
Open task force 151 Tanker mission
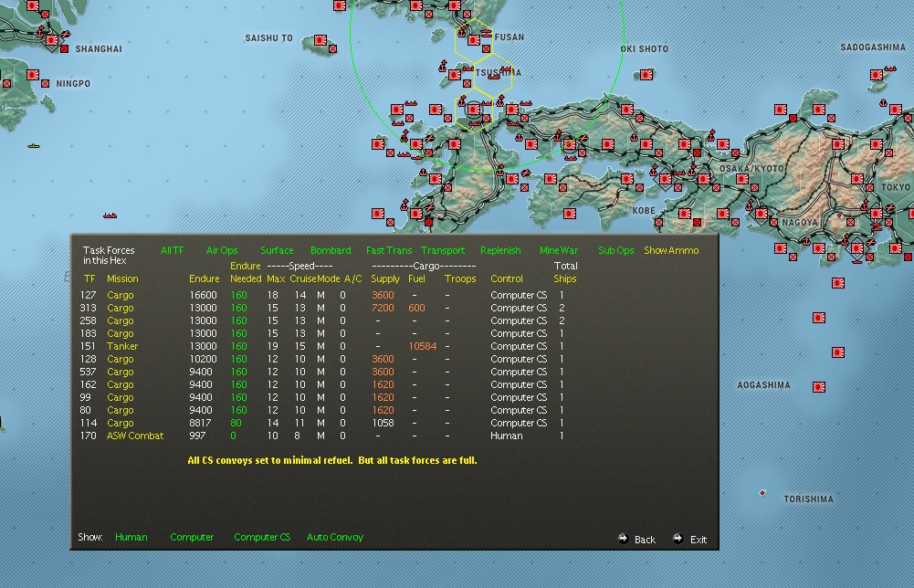[x=122, y=346]
